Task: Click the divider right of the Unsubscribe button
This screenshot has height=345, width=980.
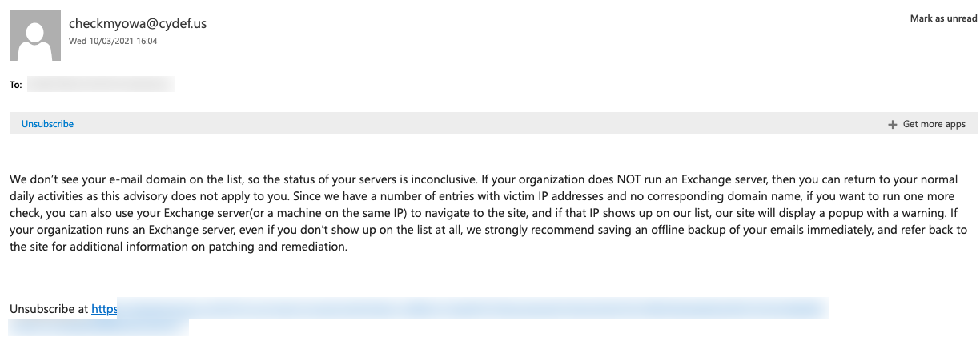Action: point(86,124)
